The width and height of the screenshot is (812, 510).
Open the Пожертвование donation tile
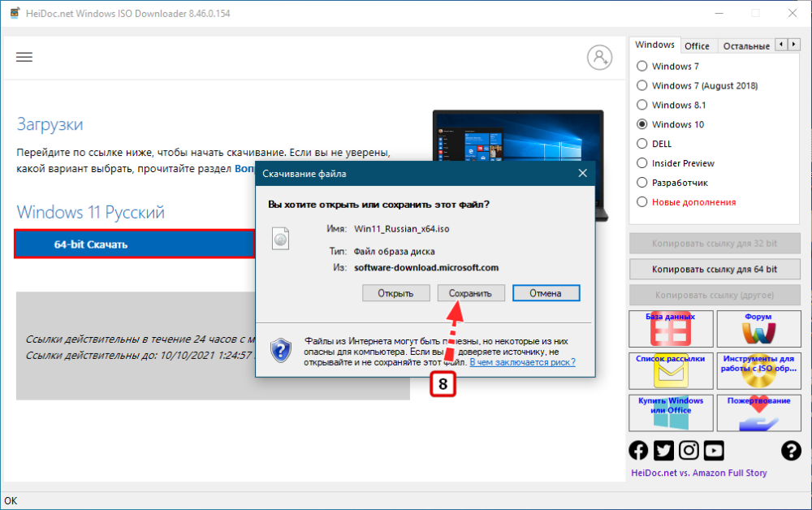click(758, 413)
